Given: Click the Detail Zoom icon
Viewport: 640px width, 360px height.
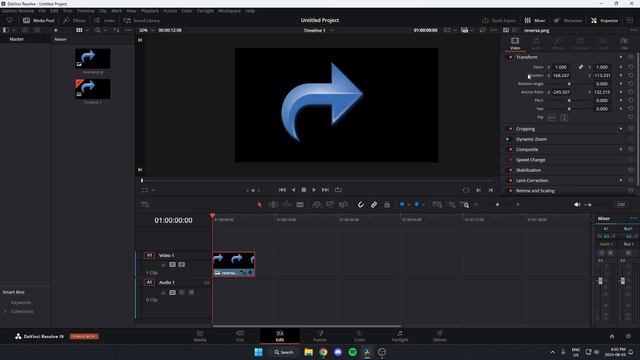Looking at the screenshot, I should (451, 204).
